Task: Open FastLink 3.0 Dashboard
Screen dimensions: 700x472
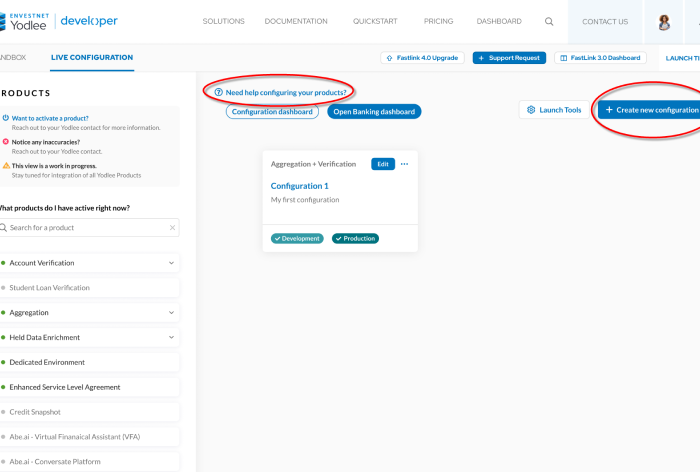Action: (x=600, y=58)
